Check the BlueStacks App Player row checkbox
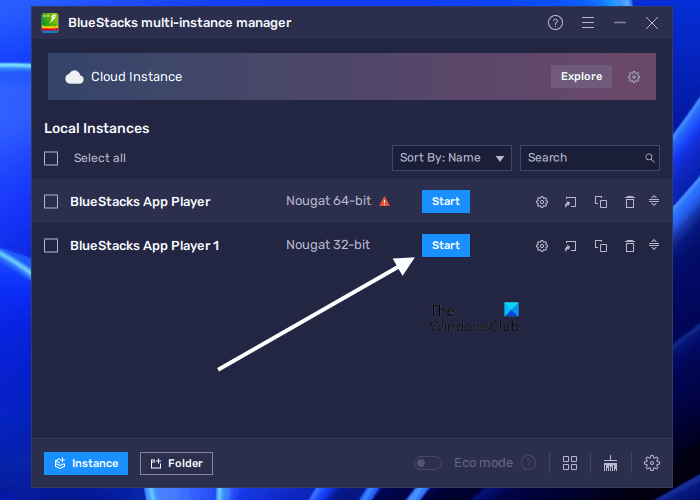The height and width of the screenshot is (500, 700). pos(51,202)
